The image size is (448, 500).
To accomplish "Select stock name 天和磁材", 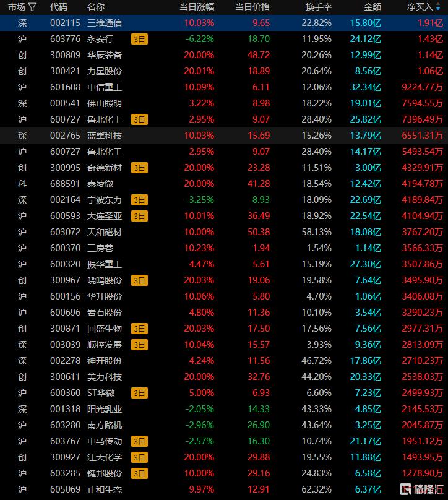I will click(x=105, y=232).
